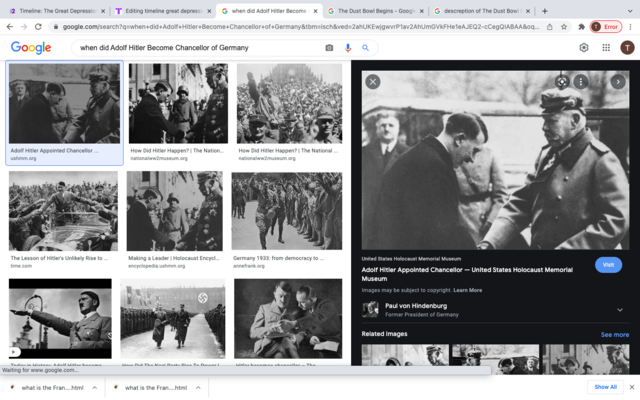This screenshot has height=400, width=640.
Task: Show all downloads
Action: pyautogui.click(x=605, y=387)
